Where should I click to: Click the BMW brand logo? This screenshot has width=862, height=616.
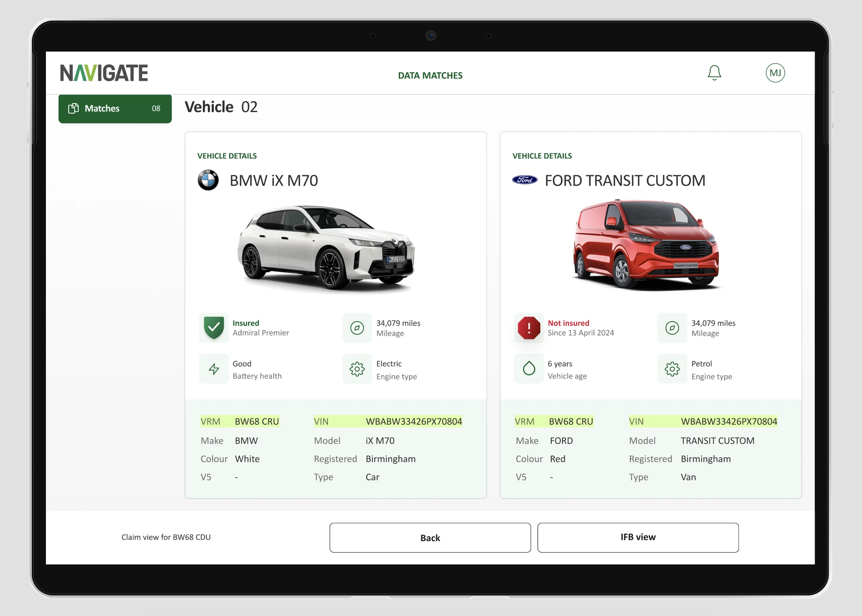[208, 180]
